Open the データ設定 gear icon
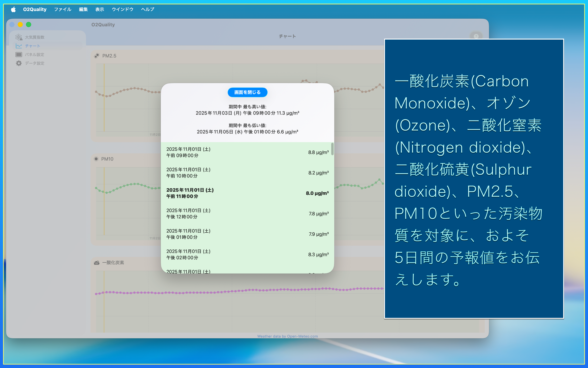Viewport: 588px width, 368px height. tap(19, 63)
